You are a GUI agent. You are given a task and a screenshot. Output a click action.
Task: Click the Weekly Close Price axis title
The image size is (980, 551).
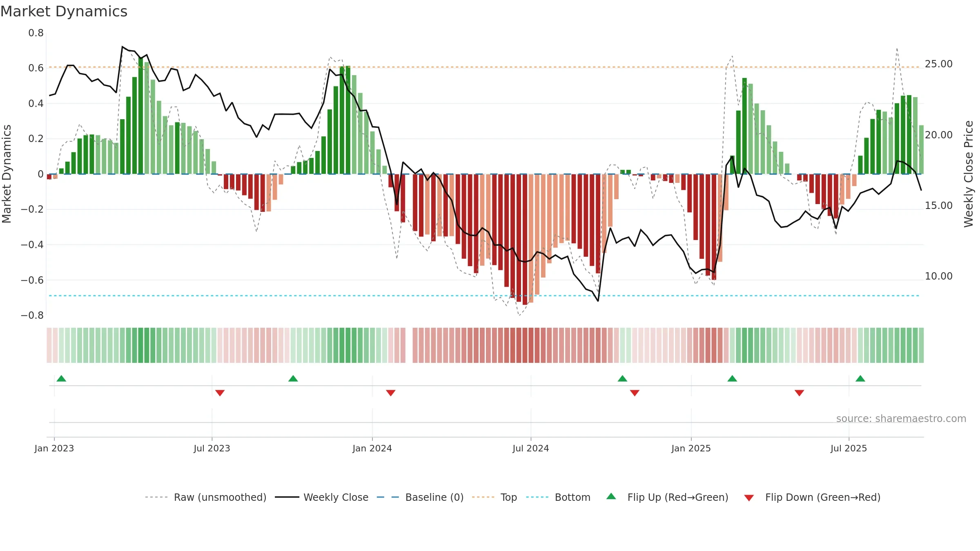point(969,174)
